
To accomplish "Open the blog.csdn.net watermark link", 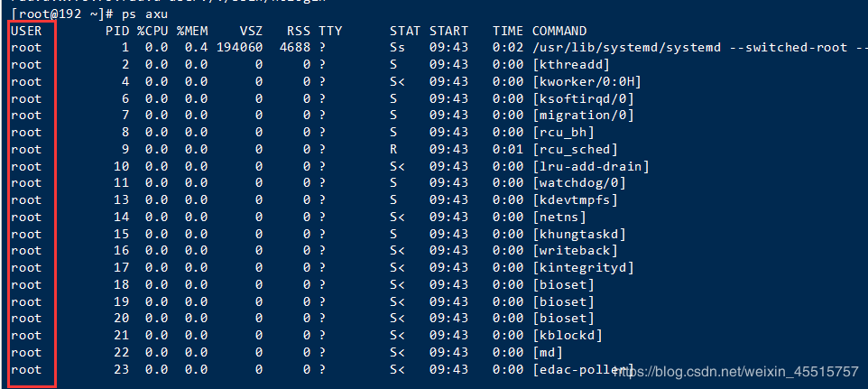I will click(735, 371).
